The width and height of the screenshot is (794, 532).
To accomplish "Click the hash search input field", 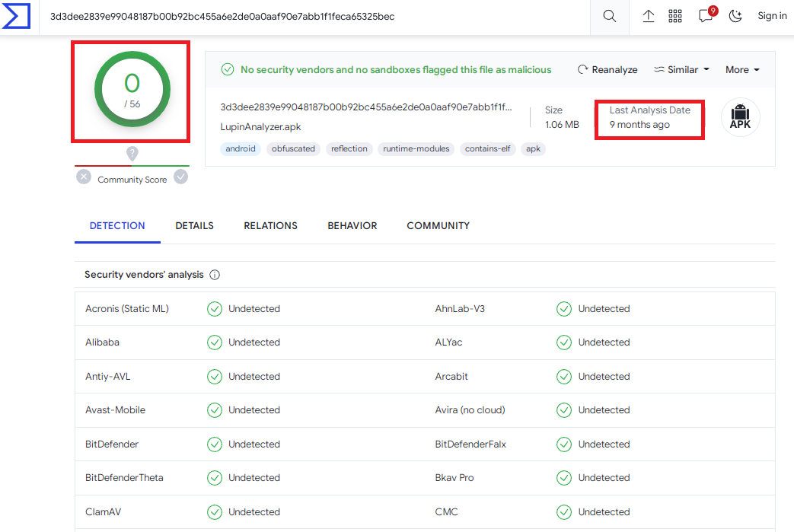I will pos(314,17).
